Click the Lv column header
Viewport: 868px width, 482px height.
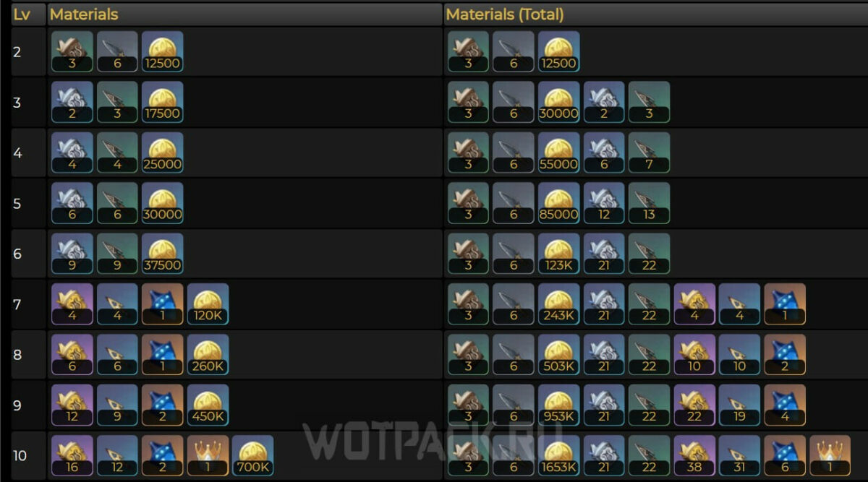(21, 14)
